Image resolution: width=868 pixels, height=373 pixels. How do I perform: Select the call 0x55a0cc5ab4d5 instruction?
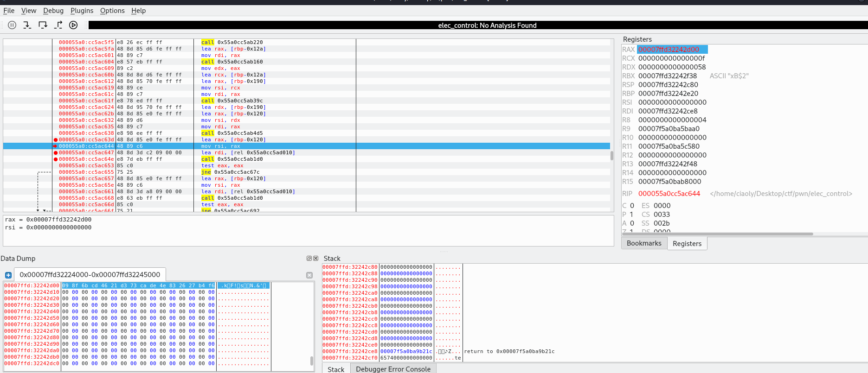tap(232, 133)
